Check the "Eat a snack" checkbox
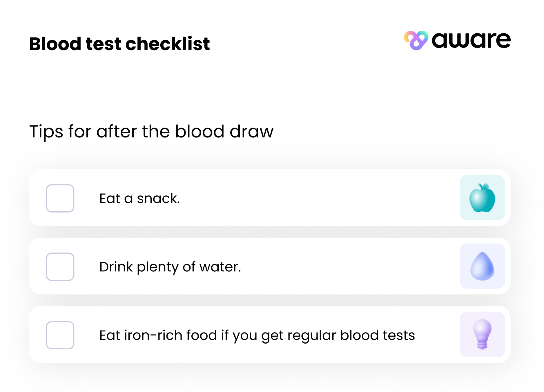544x392 pixels. [x=60, y=198]
